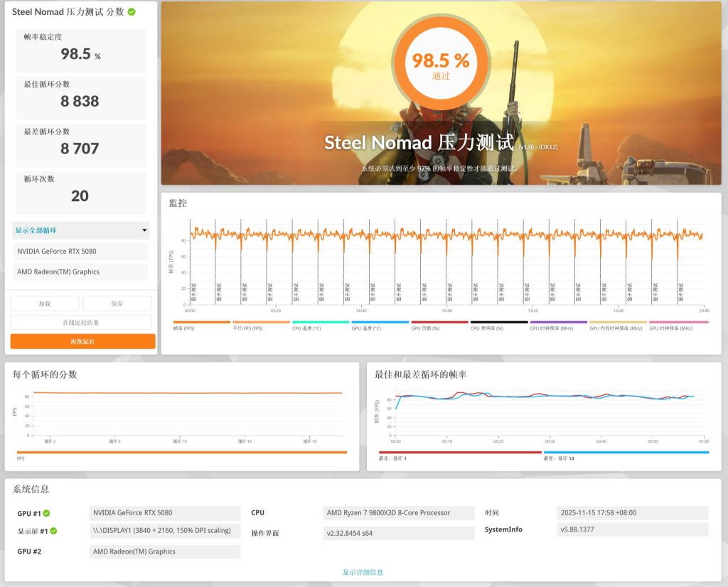Image resolution: width=728 pixels, height=587 pixels.
Task: Click the green check icon next to 显示屏 #1
Action: [x=53, y=531]
